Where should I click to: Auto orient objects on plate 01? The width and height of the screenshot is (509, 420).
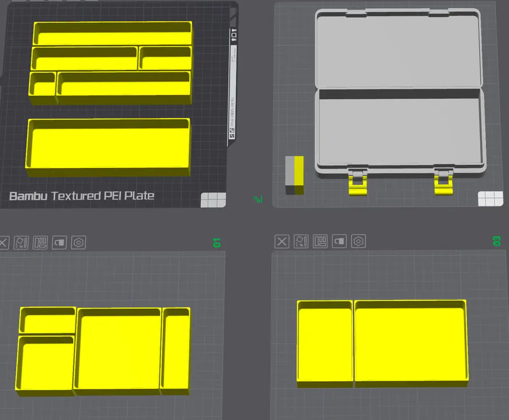[21, 242]
